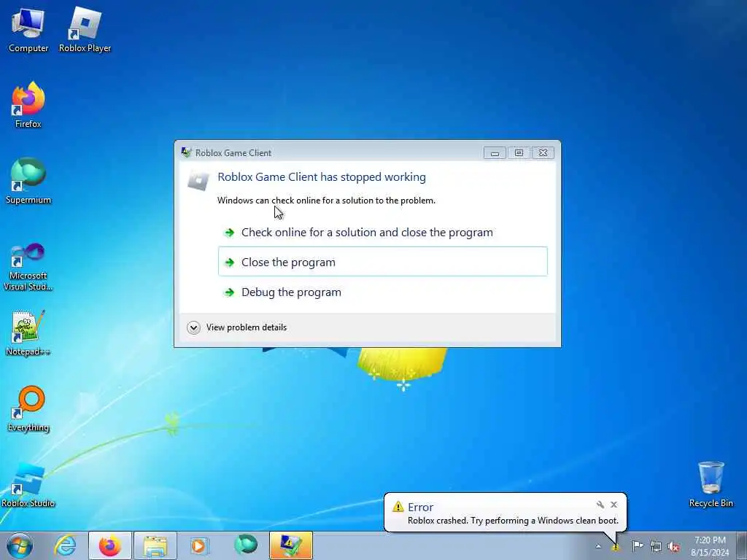Click the Show desktop strip beside the clock
Viewport: 747px width, 560px height.
(741, 545)
